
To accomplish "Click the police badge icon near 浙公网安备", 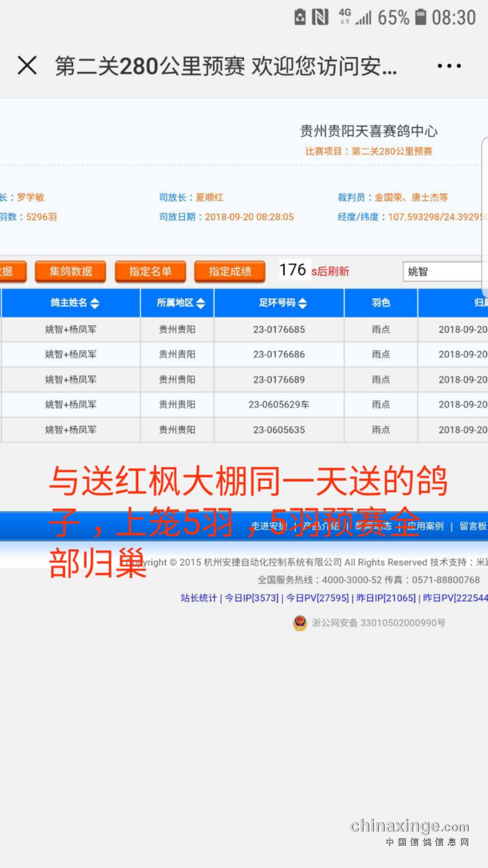I will coord(300,623).
